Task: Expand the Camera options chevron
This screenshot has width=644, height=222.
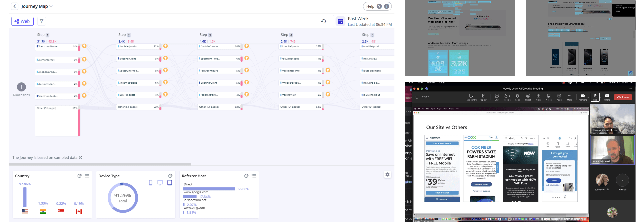Action: [588, 97]
